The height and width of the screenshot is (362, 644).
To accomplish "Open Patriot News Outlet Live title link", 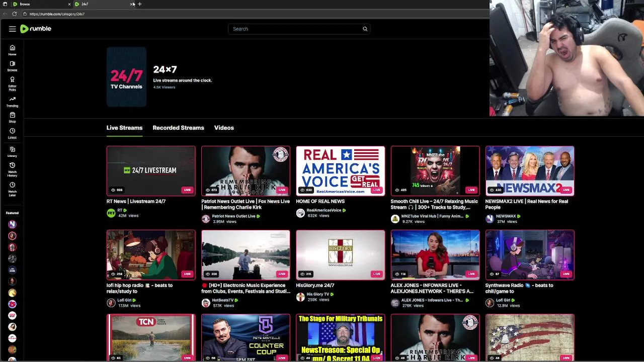I will (x=246, y=204).
